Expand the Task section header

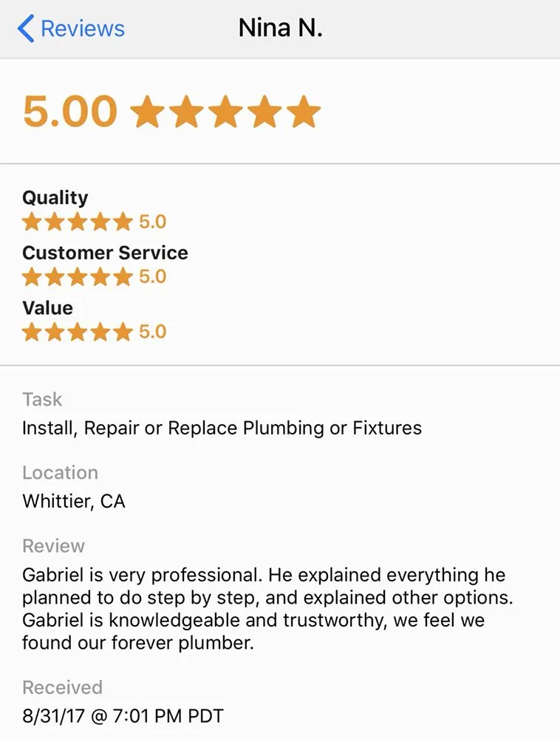coord(42,399)
